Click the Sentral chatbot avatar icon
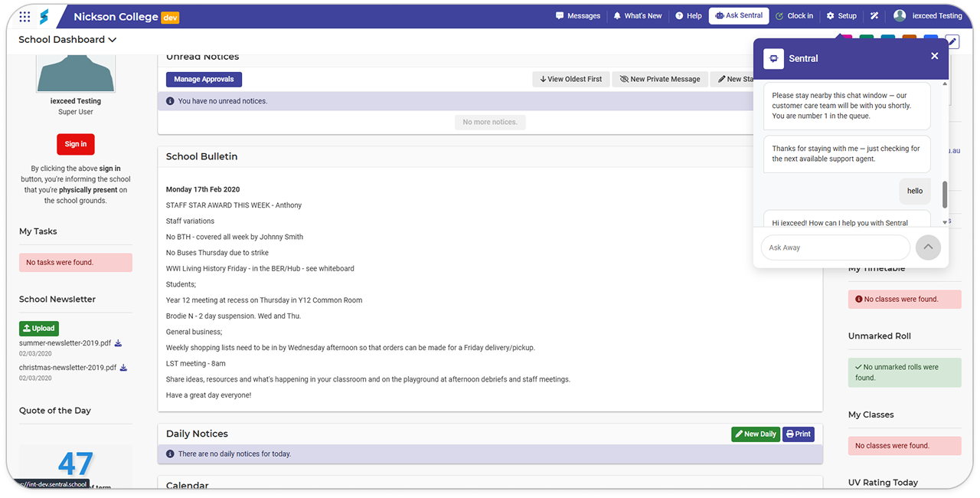This screenshot has width=980, height=498. (x=773, y=58)
